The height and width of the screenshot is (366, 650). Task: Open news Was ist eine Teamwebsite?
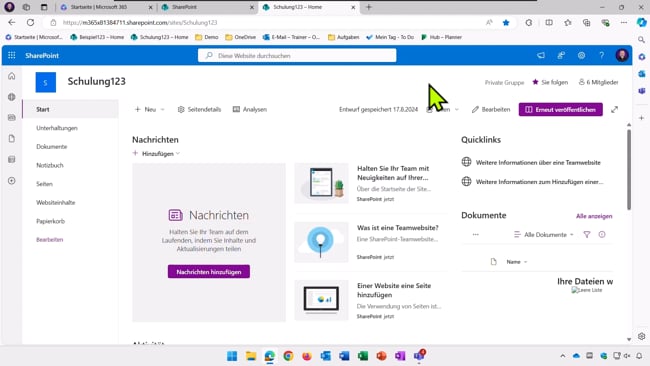tap(398, 228)
